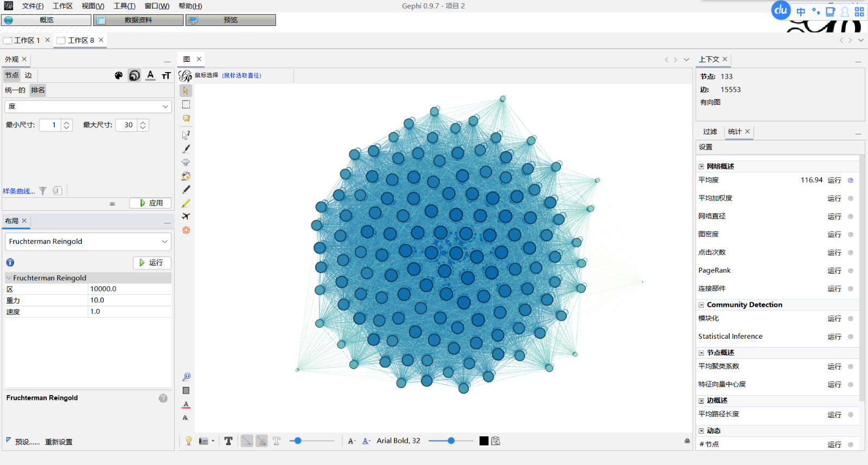Adjust the label font size slider
The width and height of the screenshot is (868, 465).
(x=450, y=441)
